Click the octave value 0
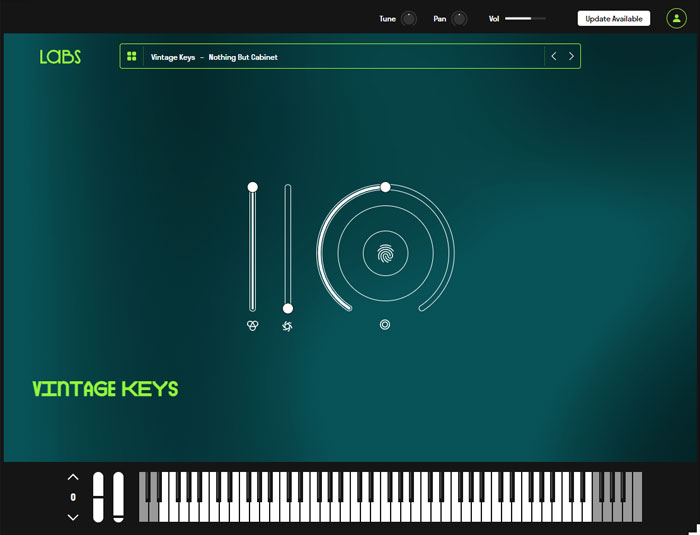Screen dimensions: 700x535 click(x=73, y=497)
